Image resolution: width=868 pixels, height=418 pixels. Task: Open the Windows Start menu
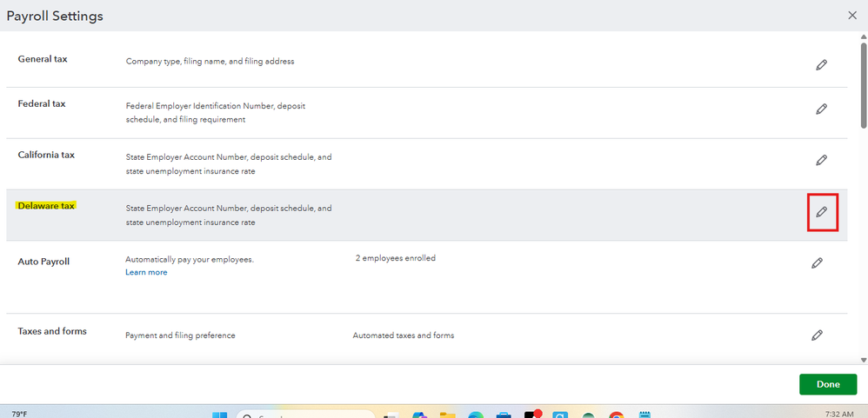click(x=220, y=415)
